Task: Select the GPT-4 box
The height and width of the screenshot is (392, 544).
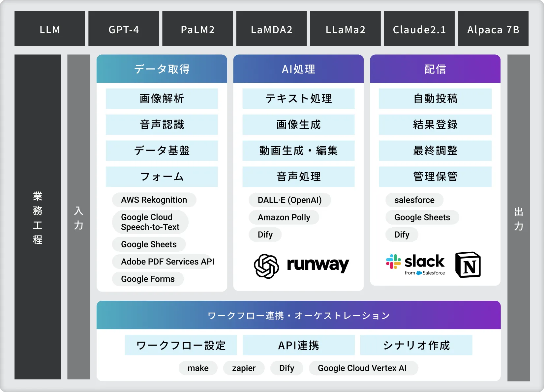Action: (x=124, y=29)
